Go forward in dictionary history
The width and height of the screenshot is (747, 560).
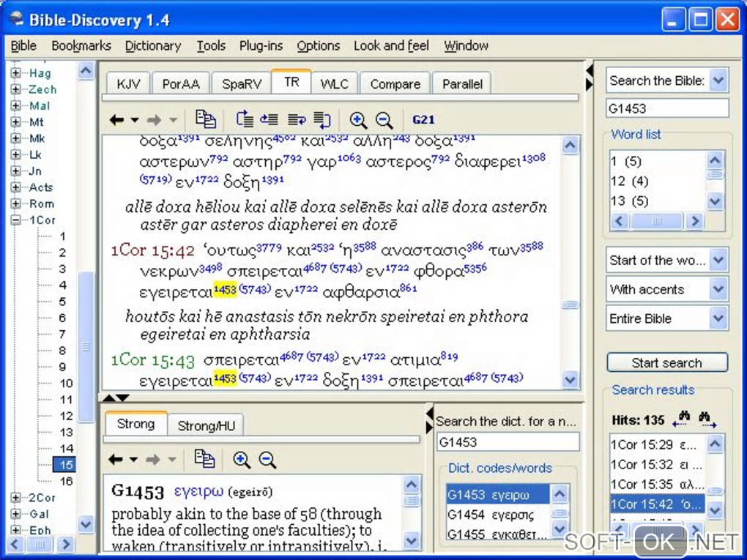tap(152, 460)
